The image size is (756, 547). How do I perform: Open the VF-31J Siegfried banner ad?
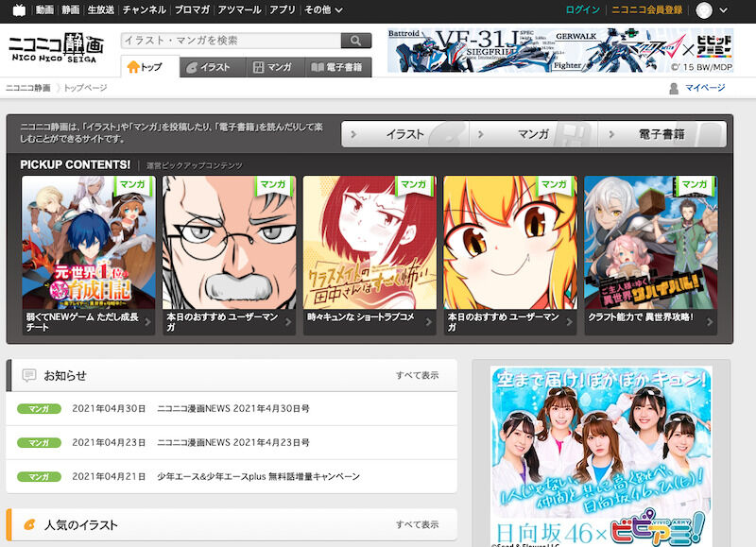coord(560,50)
